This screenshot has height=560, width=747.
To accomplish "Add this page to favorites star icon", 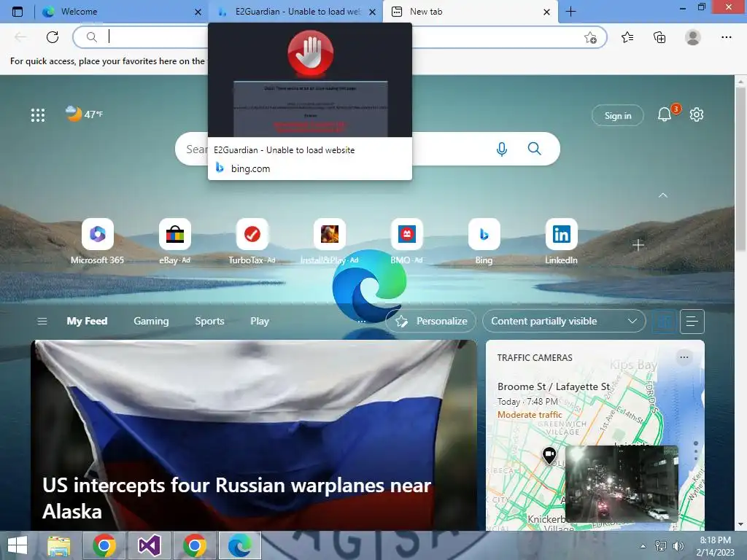I will coord(590,37).
